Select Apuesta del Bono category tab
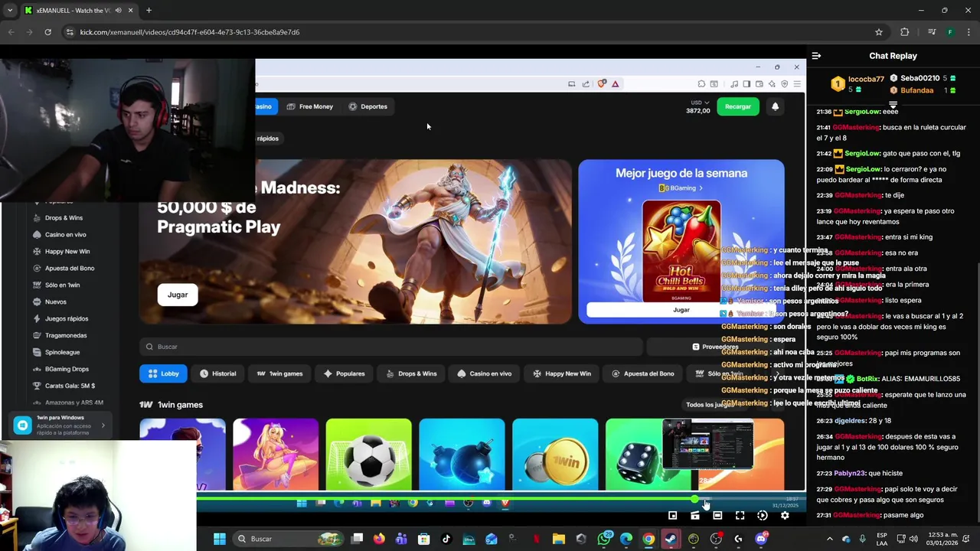This screenshot has height=551, width=980. 642,373
